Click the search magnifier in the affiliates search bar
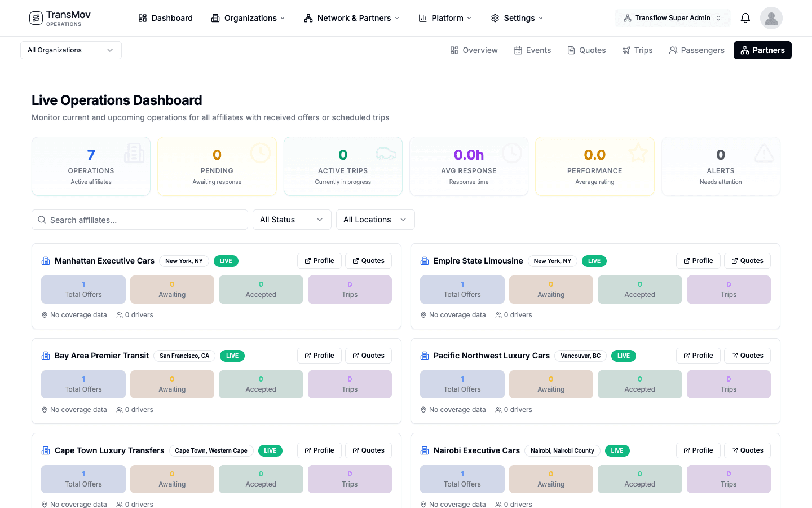This screenshot has height=508, width=812. [42, 220]
